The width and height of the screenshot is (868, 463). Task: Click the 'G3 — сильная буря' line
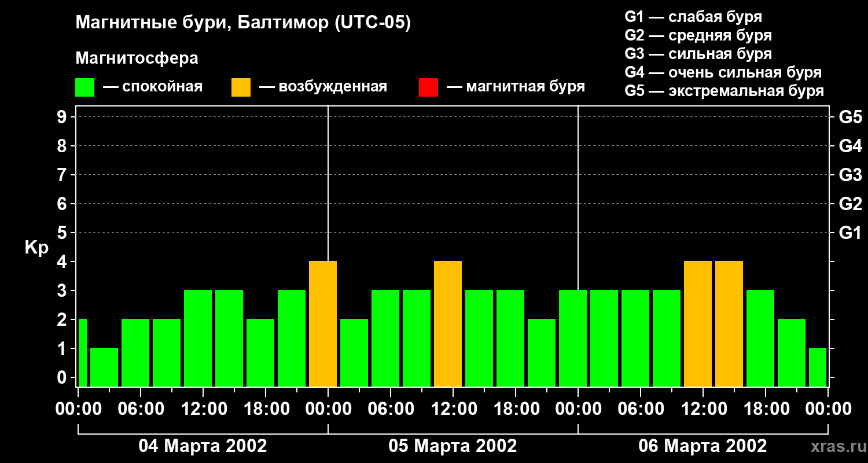[698, 54]
